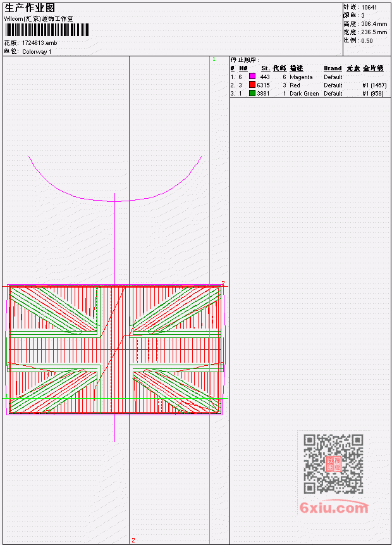
Task: Select the 'Red' description text
Action: tap(295, 85)
